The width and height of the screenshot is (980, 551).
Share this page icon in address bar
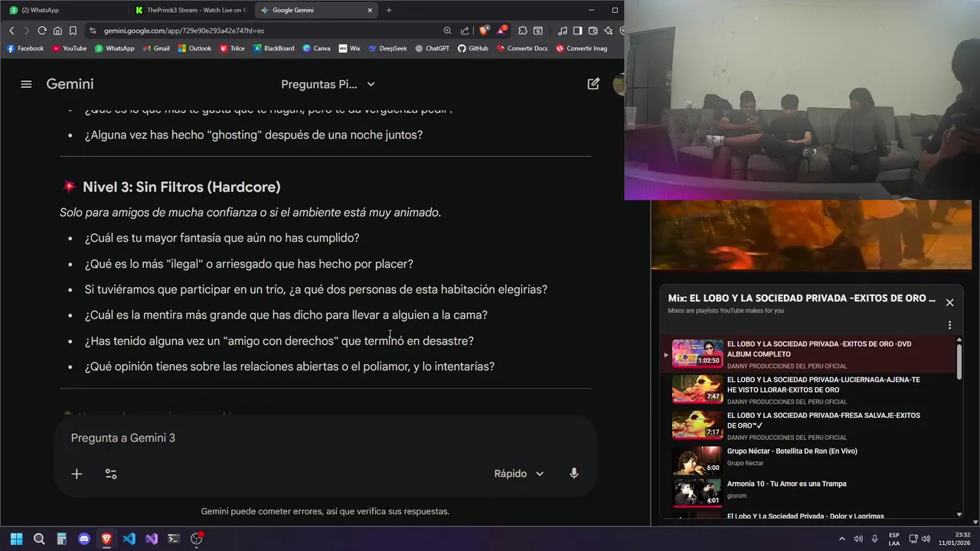tap(465, 31)
